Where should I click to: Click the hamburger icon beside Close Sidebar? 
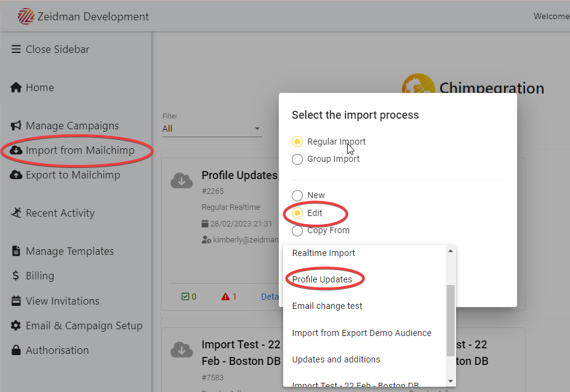(16, 49)
